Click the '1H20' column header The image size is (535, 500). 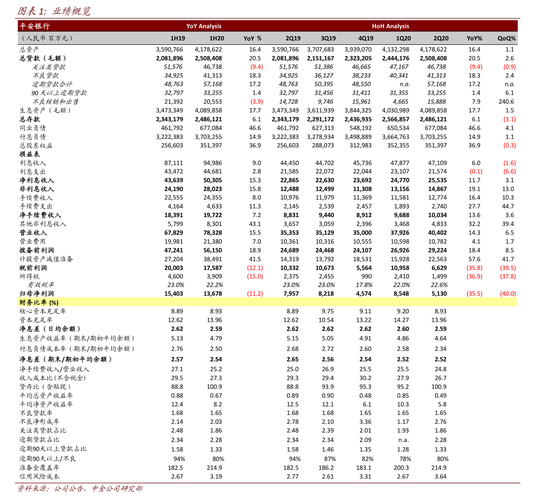point(217,38)
